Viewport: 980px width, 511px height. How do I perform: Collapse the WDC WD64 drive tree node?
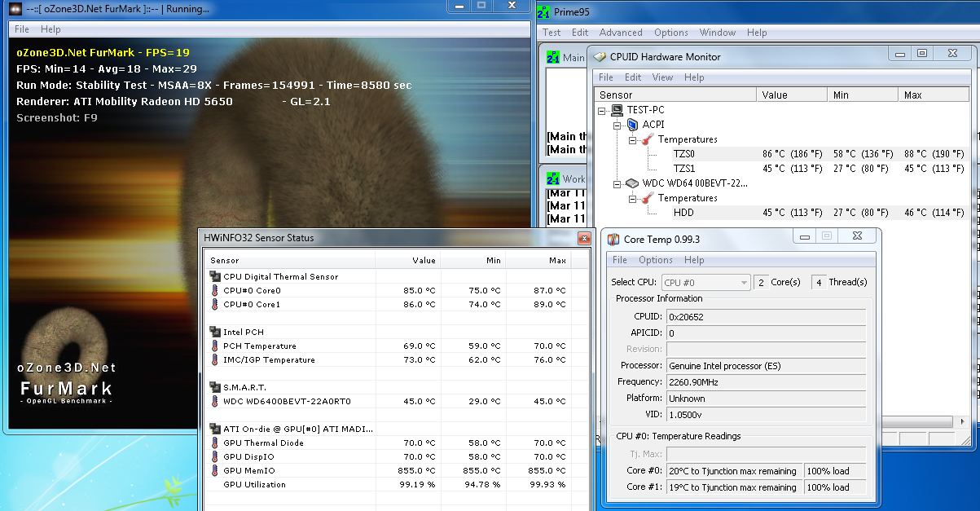pyautogui.click(x=617, y=183)
